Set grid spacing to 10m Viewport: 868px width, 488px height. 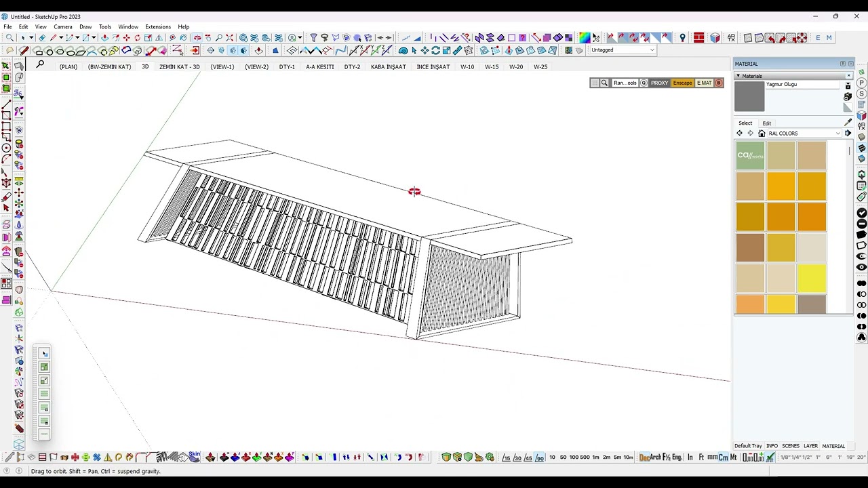[628, 457]
